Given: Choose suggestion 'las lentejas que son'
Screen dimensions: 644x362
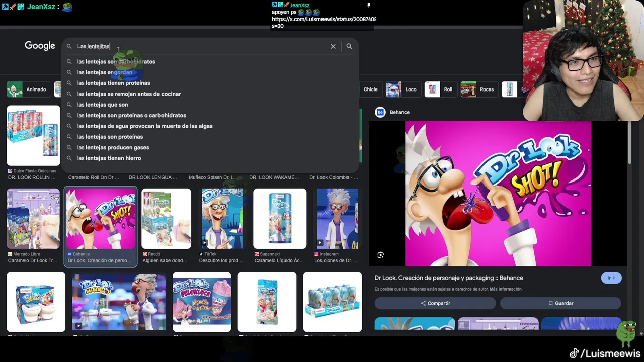Looking at the screenshot, I should [210, 105].
